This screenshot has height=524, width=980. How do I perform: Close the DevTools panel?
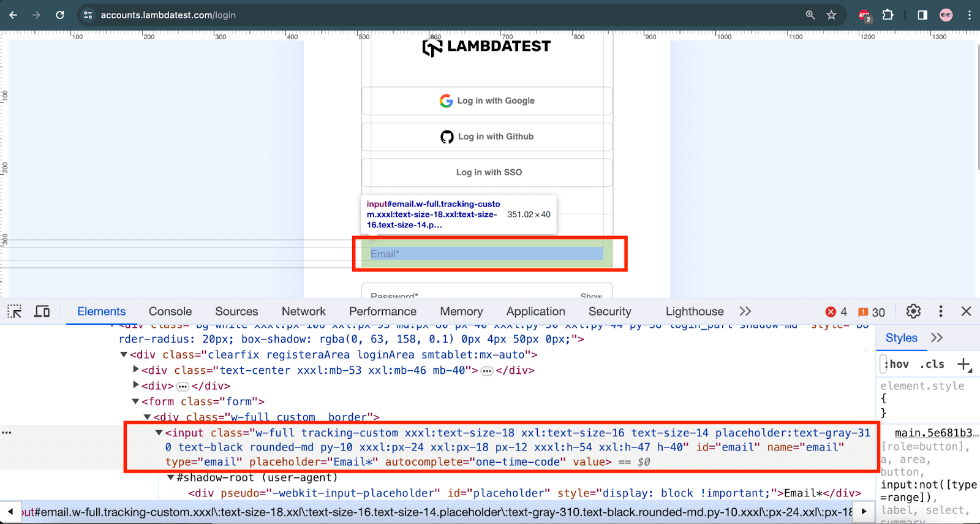click(x=967, y=311)
